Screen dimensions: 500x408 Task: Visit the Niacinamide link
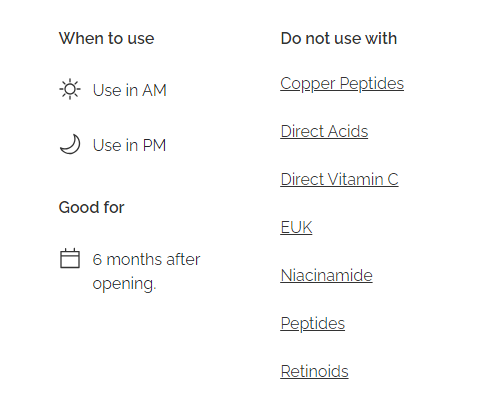coord(326,275)
